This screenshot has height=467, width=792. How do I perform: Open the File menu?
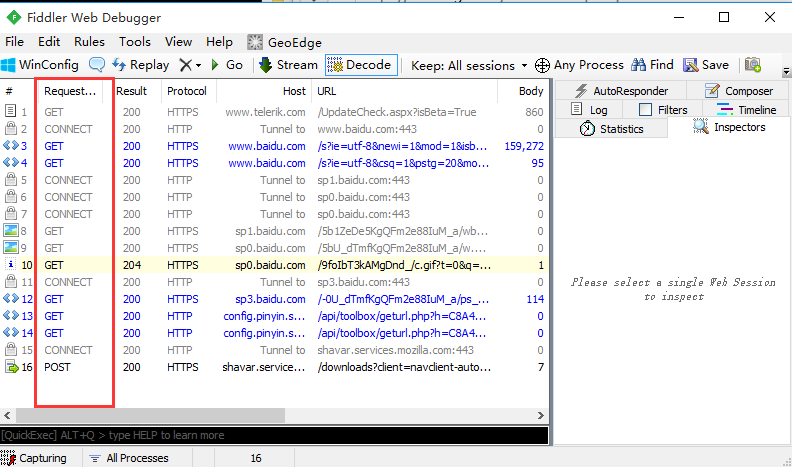point(15,42)
